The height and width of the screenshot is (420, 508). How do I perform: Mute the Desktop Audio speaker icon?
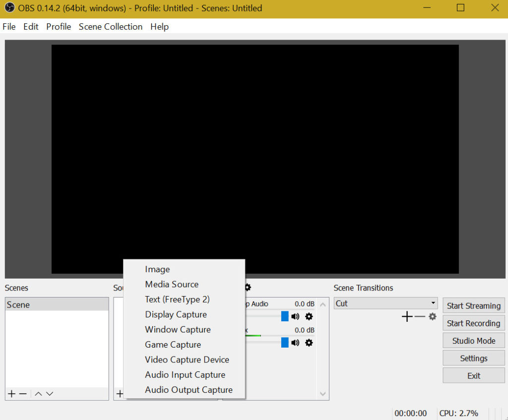[x=295, y=316]
